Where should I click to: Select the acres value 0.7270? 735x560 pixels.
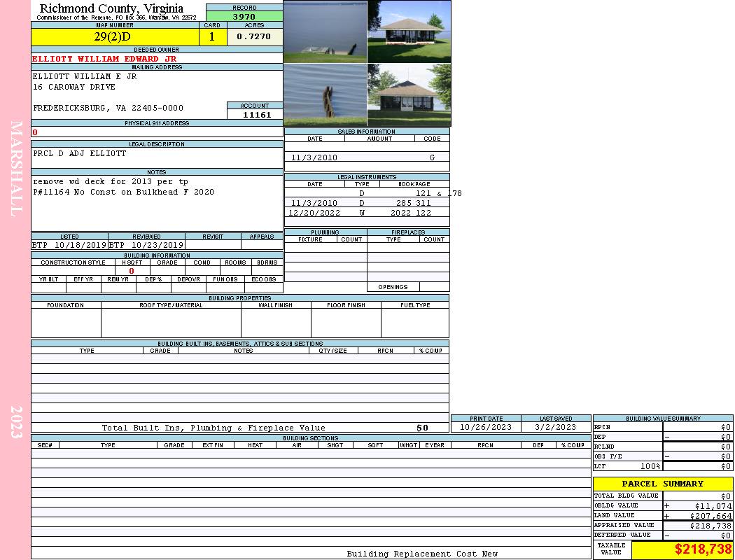pos(254,37)
